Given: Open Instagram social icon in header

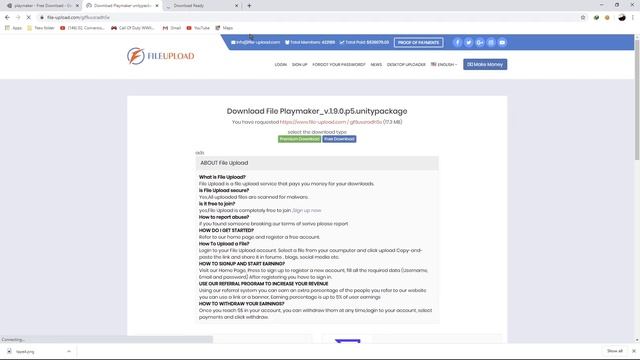Looking at the screenshot, I should tap(491, 42).
